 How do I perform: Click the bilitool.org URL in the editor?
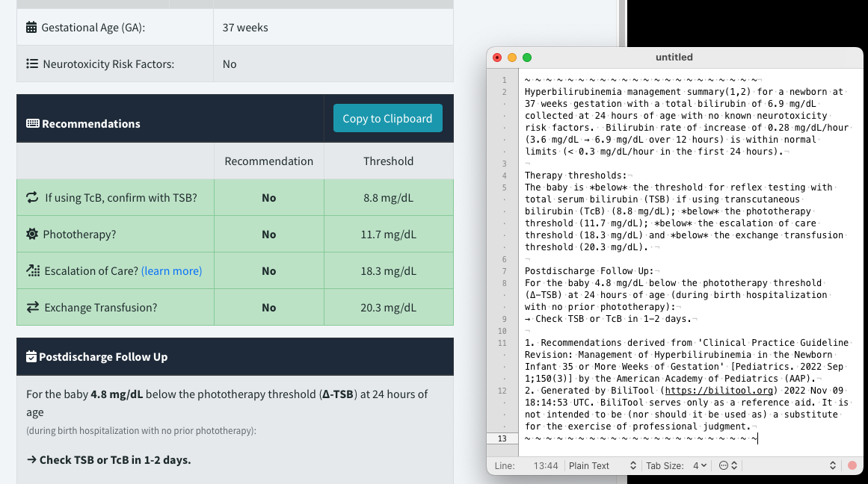(x=721, y=391)
